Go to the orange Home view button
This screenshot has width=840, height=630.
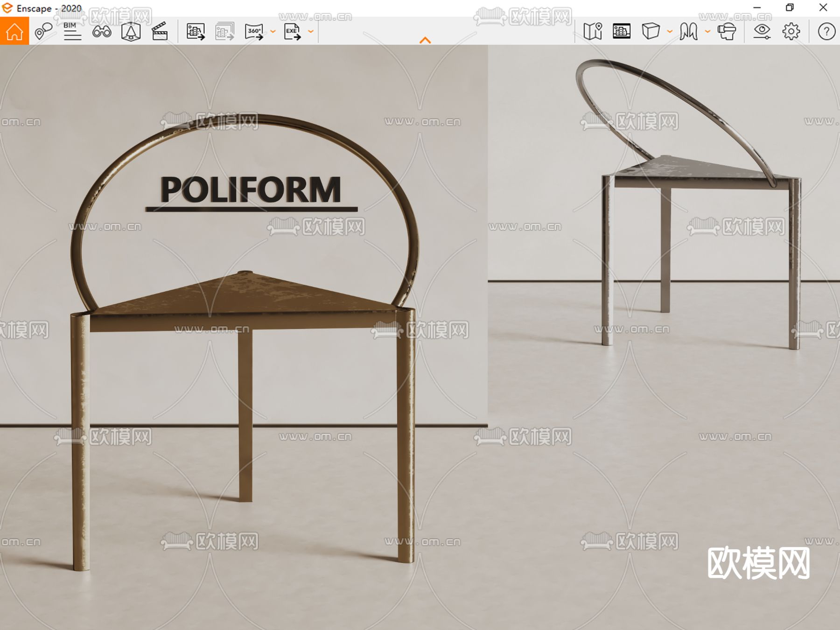[14, 31]
